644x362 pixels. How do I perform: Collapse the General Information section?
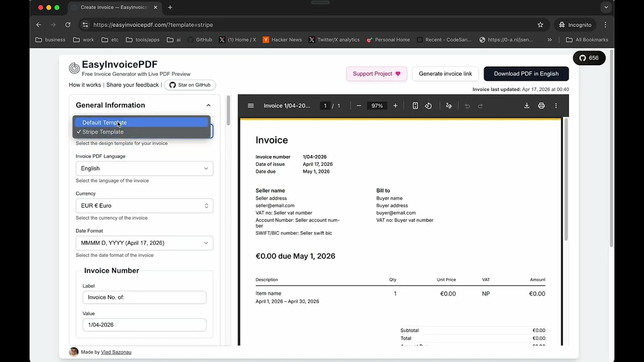pos(208,105)
